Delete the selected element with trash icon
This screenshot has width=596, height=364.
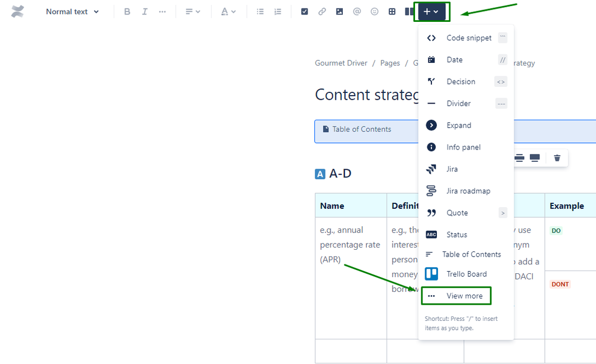(x=557, y=158)
